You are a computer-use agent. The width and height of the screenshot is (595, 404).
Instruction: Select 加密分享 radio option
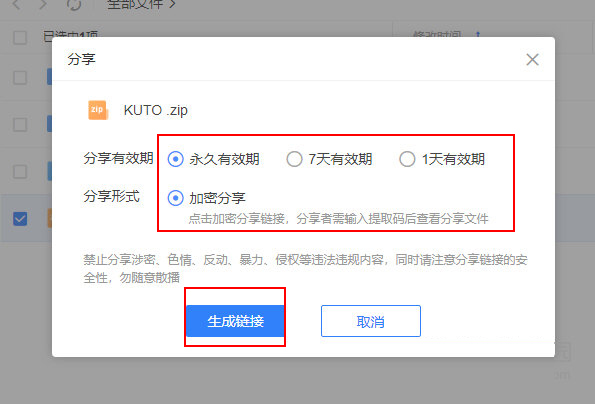point(175,198)
